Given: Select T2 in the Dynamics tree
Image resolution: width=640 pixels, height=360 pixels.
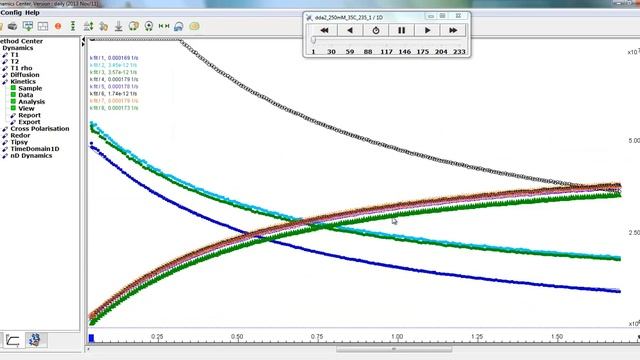Looking at the screenshot, I should (15, 61).
